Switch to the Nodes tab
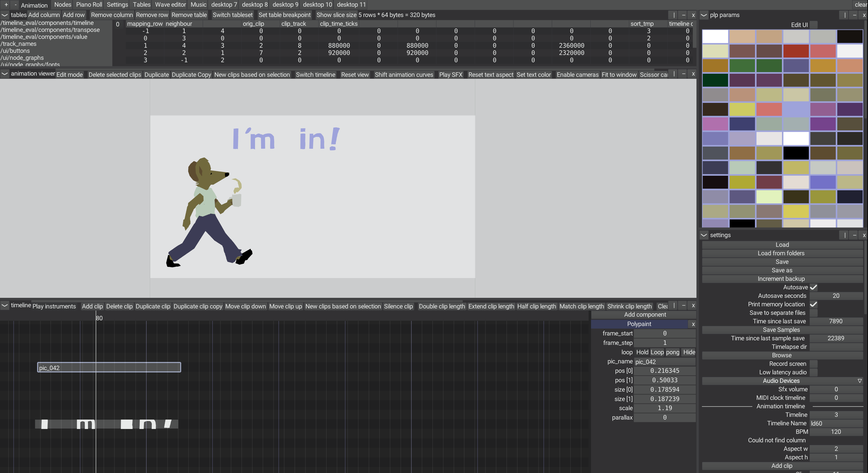The width and height of the screenshot is (868, 473). pyautogui.click(x=63, y=5)
